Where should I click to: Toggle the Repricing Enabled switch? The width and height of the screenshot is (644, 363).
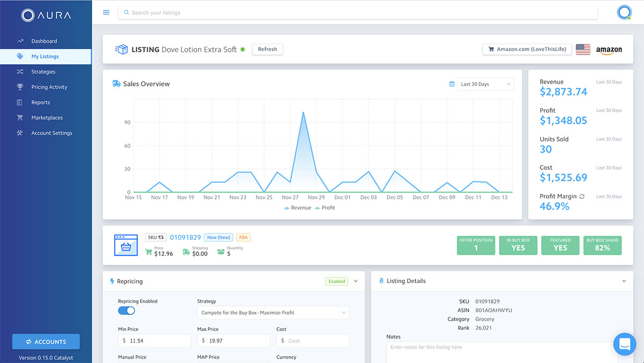[x=127, y=310]
